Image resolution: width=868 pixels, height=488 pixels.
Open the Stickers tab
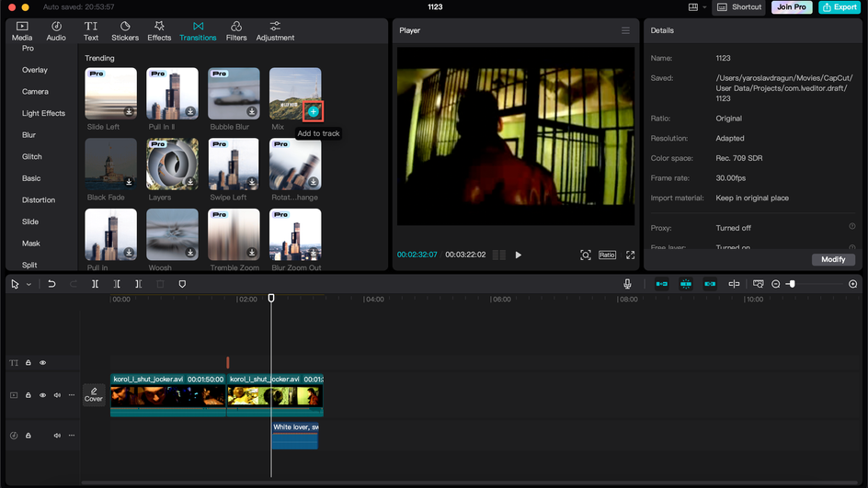coord(125,31)
